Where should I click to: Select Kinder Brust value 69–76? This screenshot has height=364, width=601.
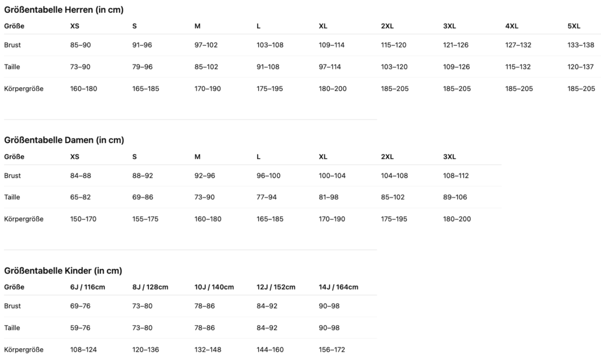[80, 306]
